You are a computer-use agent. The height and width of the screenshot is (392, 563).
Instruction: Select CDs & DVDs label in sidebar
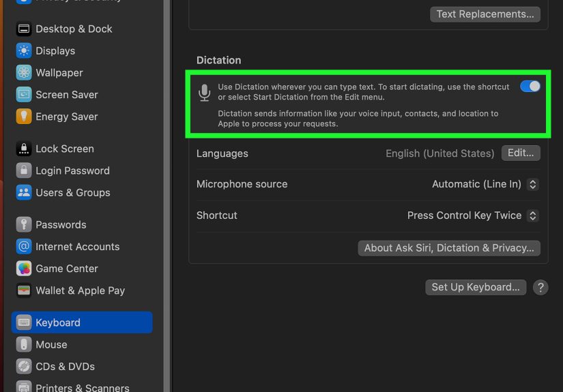(x=66, y=367)
